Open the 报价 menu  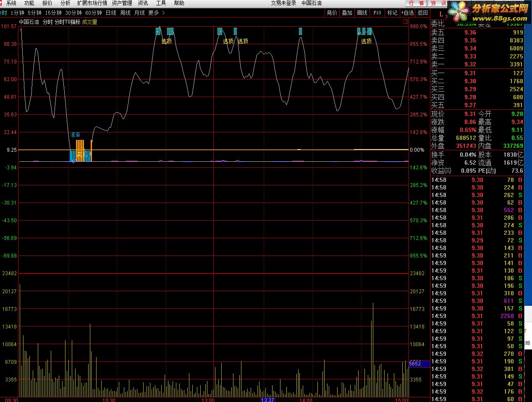click(x=47, y=3)
